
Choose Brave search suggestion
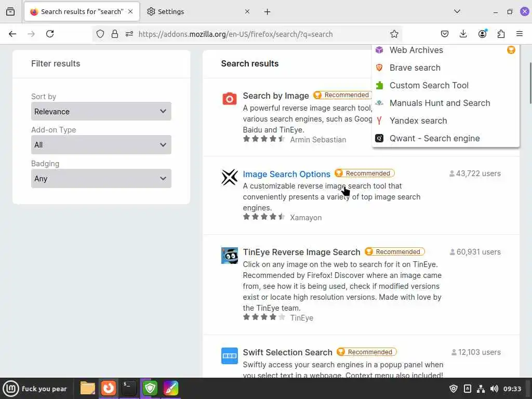pos(445,68)
